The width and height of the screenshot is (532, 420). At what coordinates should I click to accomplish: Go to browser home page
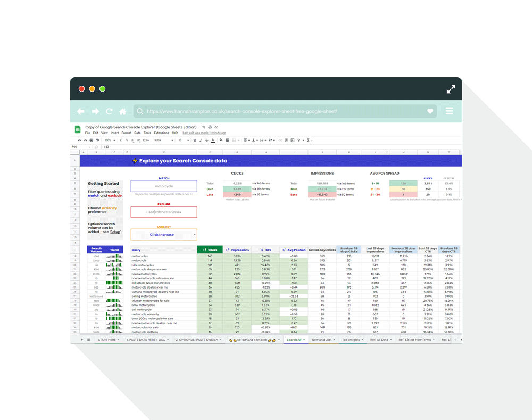[x=123, y=111]
